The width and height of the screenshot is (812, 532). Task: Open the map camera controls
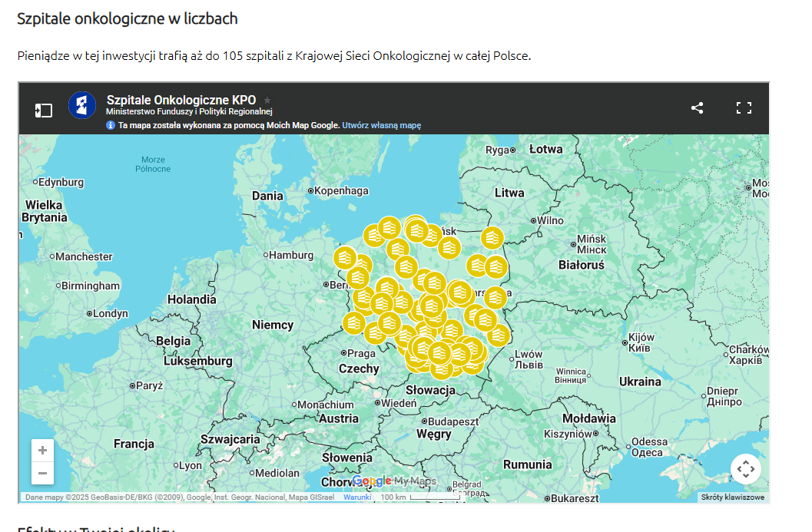tap(745, 469)
